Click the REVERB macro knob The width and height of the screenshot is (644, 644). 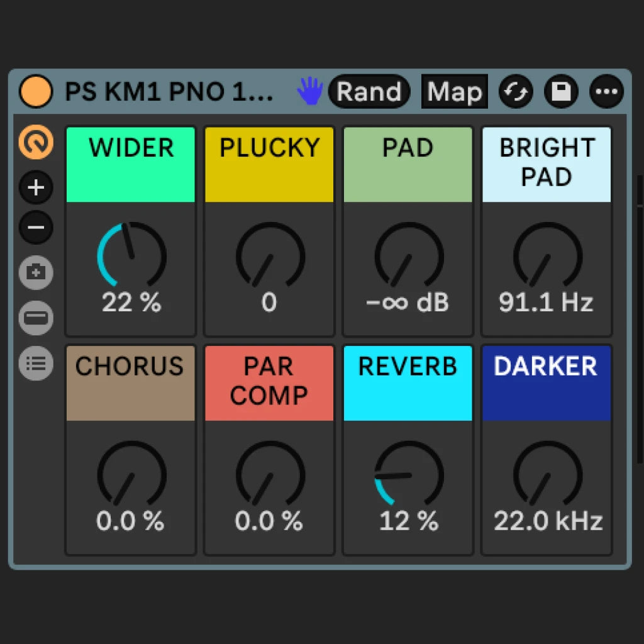[408, 475]
